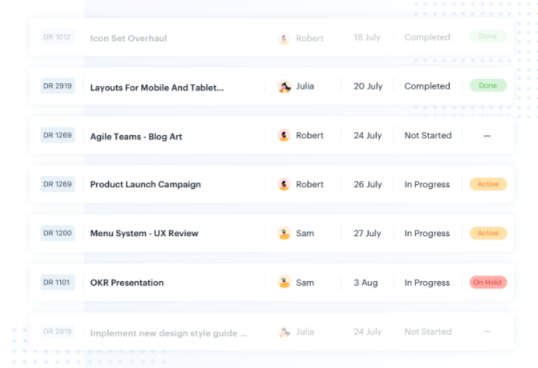Image resolution: width=538 pixels, height=368 pixels.
Task: Click the green Done badge for Layouts task
Action: pyautogui.click(x=488, y=85)
